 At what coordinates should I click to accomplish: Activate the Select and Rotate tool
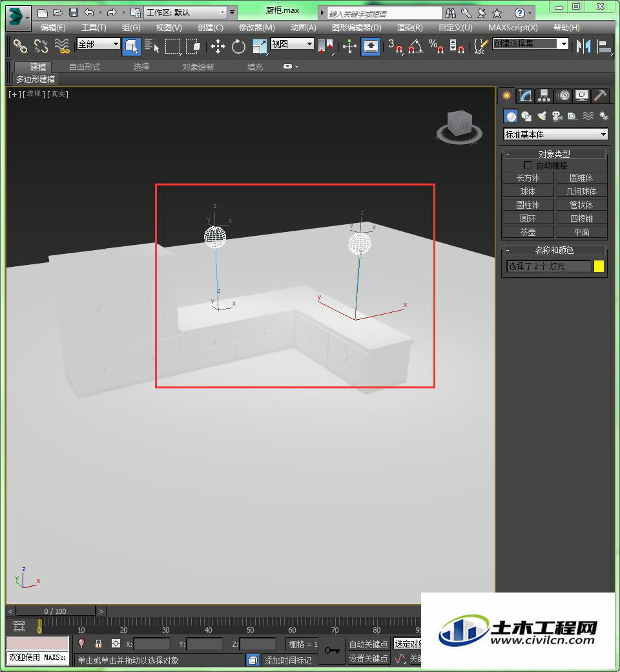(239, 47)
